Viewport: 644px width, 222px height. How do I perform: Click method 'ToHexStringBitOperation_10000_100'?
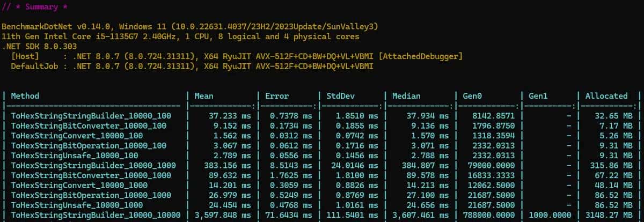click(x=89, y=145)
